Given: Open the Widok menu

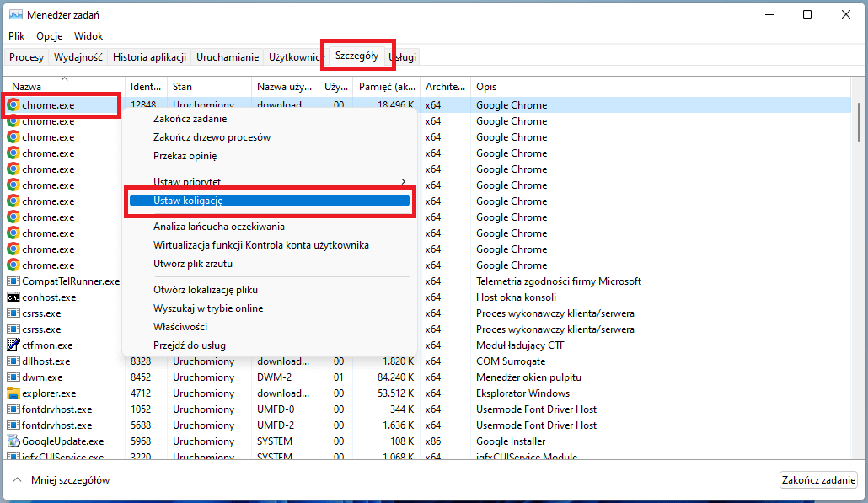Looking at the screenshot, I should (x=88, y=36).
